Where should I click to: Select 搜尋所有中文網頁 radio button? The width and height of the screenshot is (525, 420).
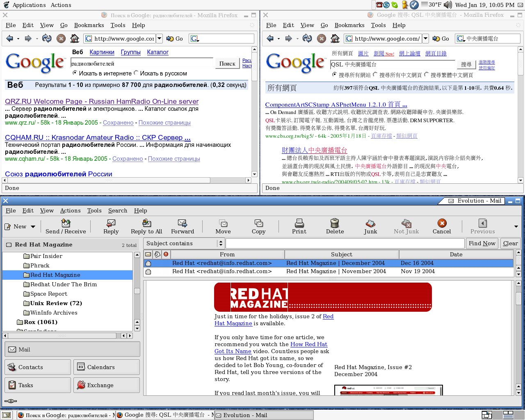(375, 75)
